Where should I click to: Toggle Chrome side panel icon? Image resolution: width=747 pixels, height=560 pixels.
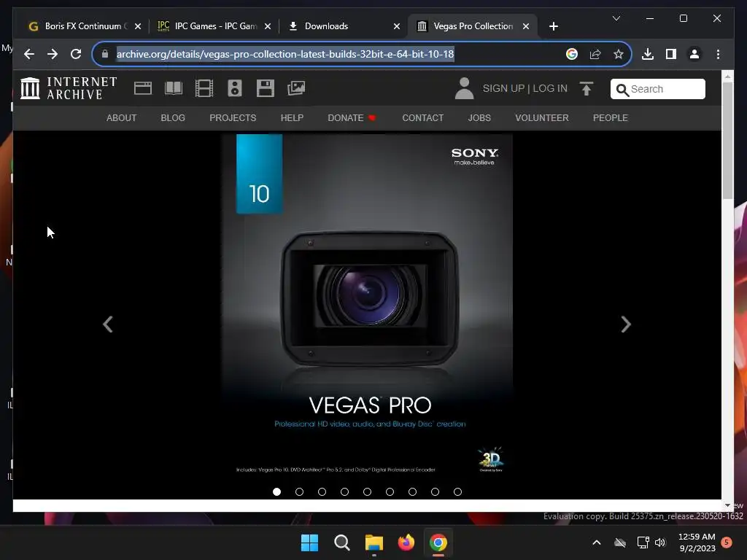click(x=671, y=54)
